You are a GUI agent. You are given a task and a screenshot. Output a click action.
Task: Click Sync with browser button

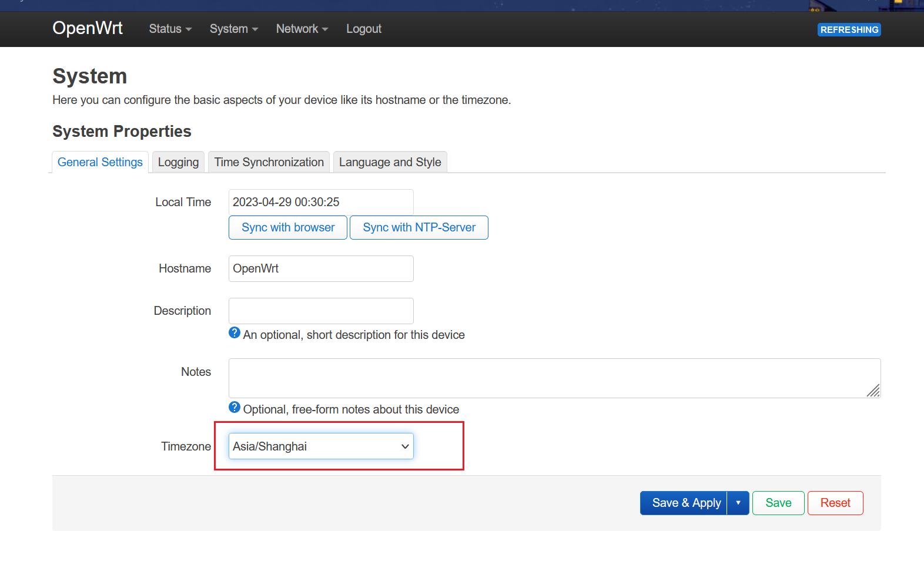click(x=288, y=227)
